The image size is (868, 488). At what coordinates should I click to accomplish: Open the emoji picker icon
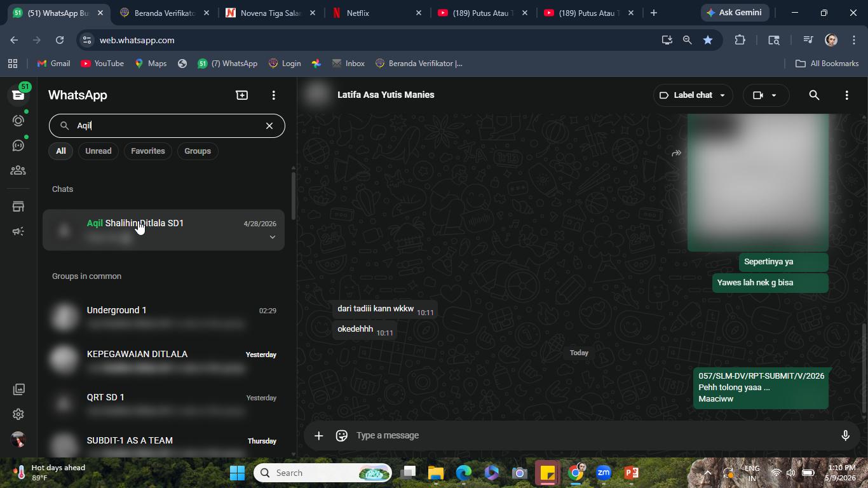(342, 435)
